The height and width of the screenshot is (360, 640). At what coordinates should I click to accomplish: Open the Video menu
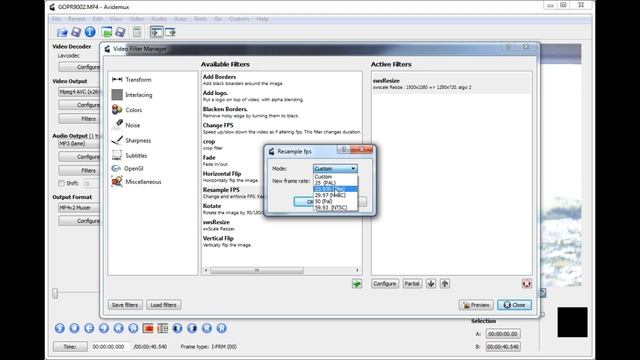pyautogui.click(x=136, y=19)
